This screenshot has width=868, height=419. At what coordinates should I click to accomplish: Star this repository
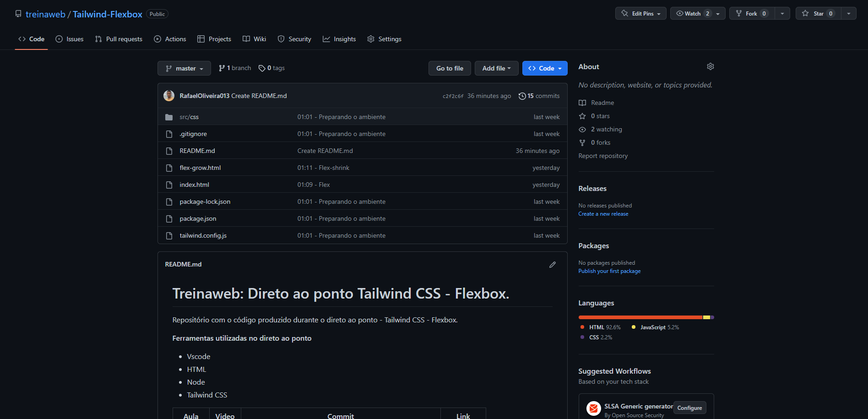click(818, 14)
